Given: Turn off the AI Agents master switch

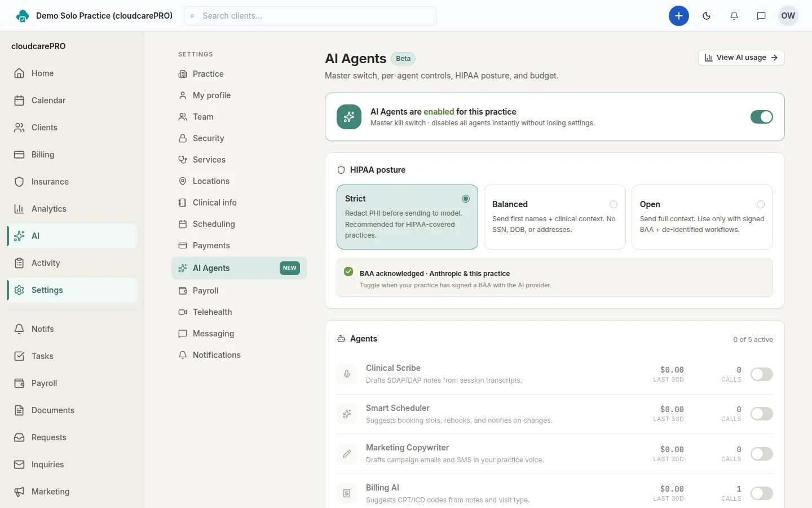Looking at the screenshot, I should pyautogui.click(x=762, y=117).
